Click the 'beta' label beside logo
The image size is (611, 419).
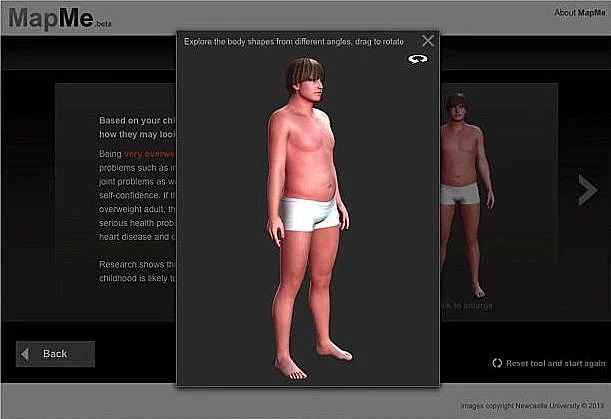click(104, 24)
